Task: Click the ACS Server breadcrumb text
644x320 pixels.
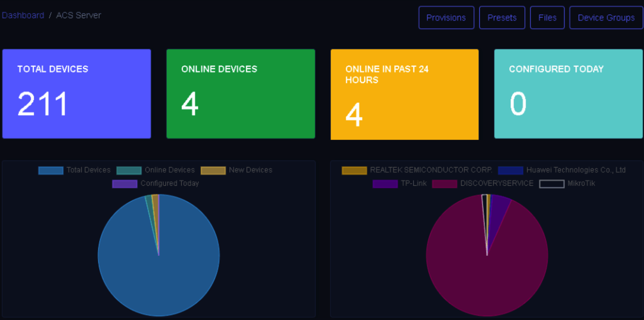Action: click(78, 15)
